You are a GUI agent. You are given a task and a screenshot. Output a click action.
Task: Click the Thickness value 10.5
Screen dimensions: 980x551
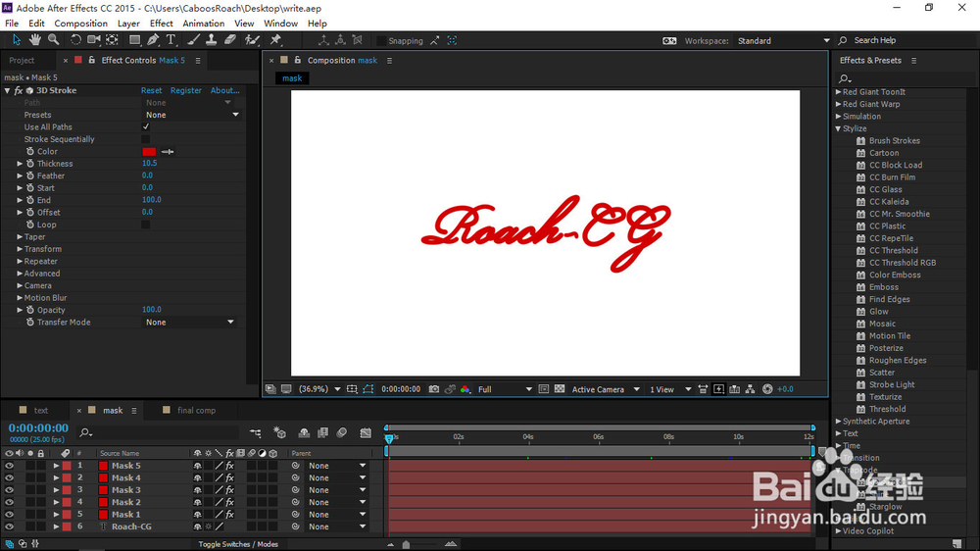coord(149,163)
